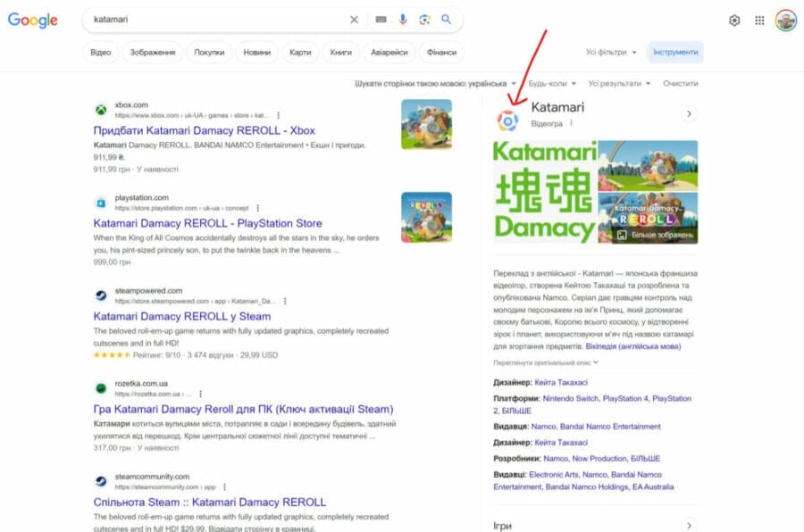
Task: Open the PlayStation 4 platform link
Action: pyautogui.click(x=625, y=398)
